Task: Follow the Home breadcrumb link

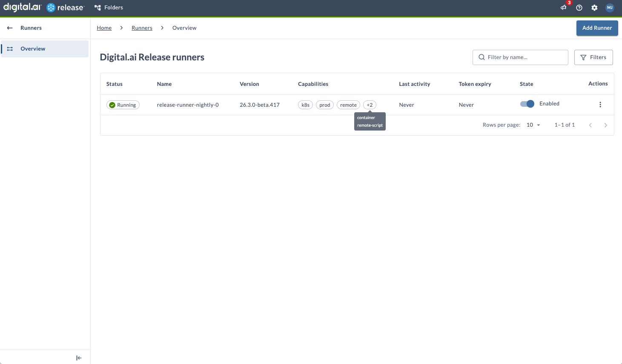Action: click(104, 28)
